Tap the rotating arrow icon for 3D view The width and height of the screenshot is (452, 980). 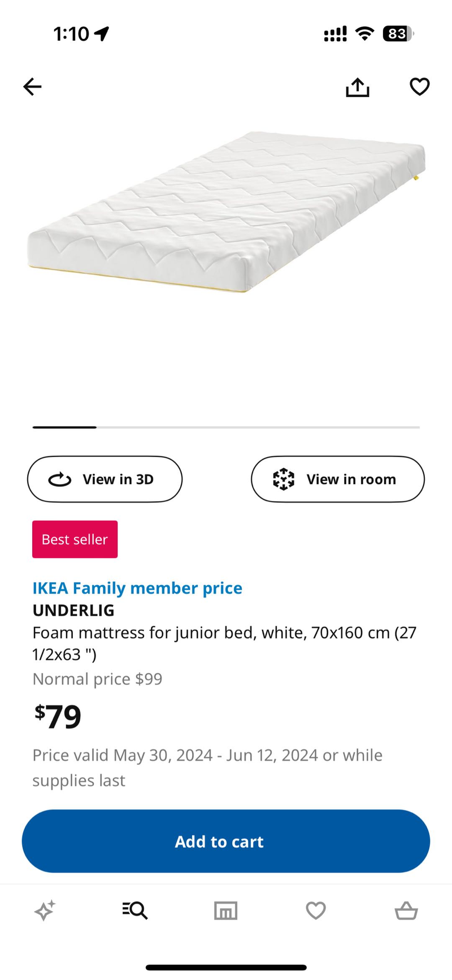tap(60, 480)
